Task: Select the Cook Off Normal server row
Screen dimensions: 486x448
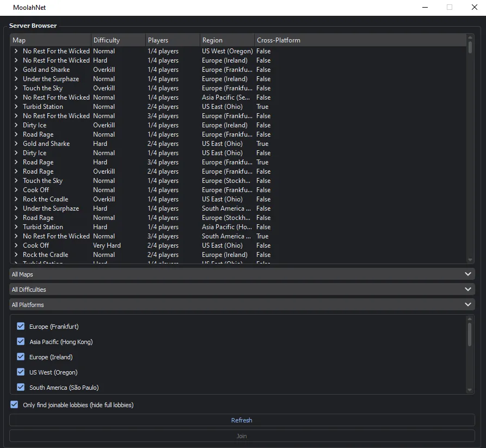Action: pos(238,190)
